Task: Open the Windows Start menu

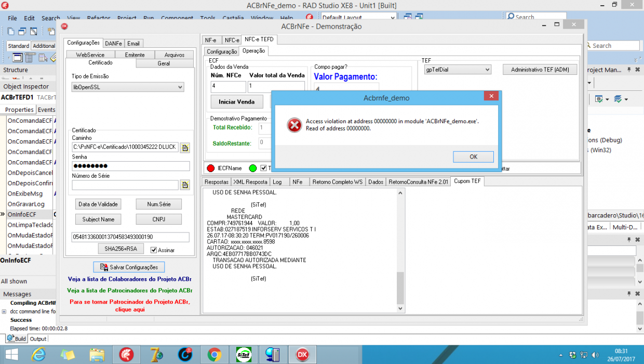Action: [x=12, y=355]
